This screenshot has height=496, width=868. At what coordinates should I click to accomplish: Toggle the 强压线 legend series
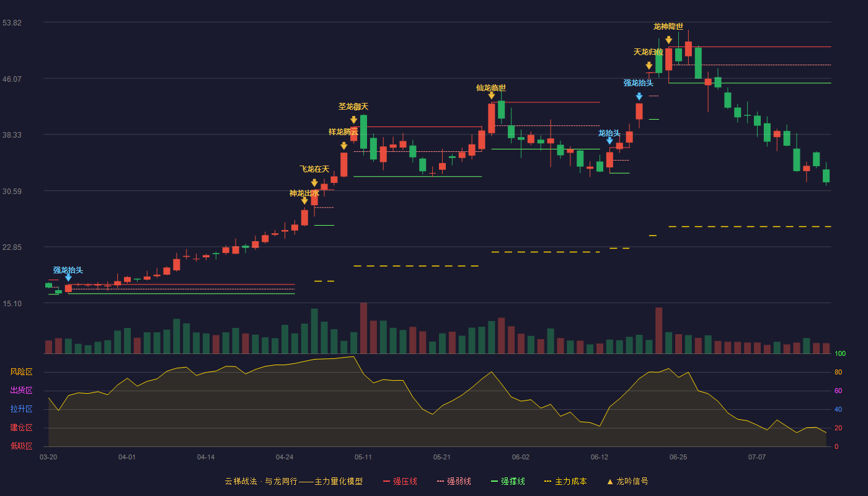[400, 481]
